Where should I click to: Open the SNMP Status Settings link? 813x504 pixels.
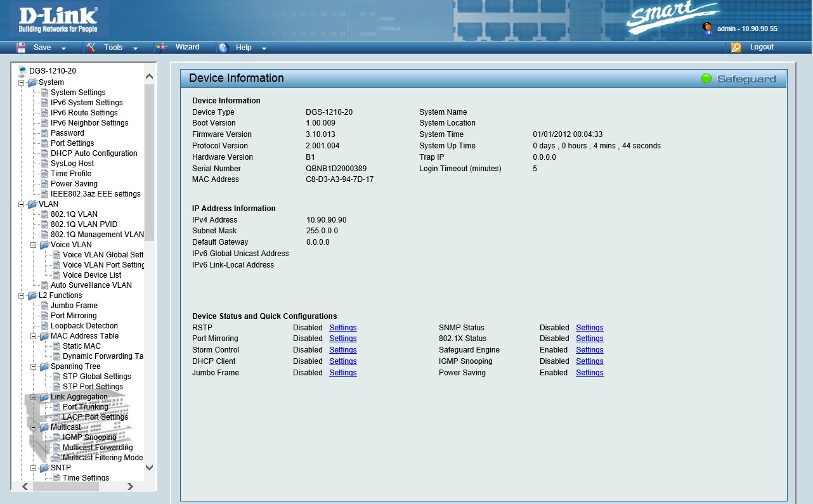pos(589,328)
